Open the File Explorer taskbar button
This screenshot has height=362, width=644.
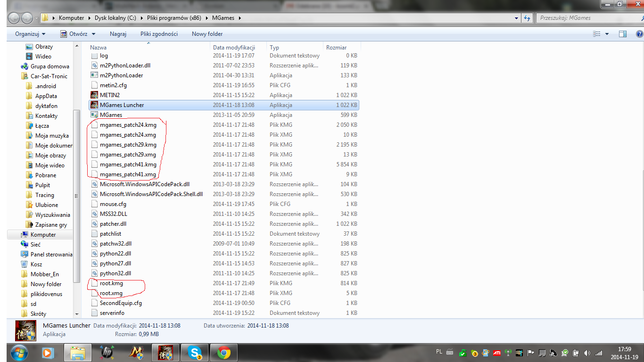coord(77,352)
